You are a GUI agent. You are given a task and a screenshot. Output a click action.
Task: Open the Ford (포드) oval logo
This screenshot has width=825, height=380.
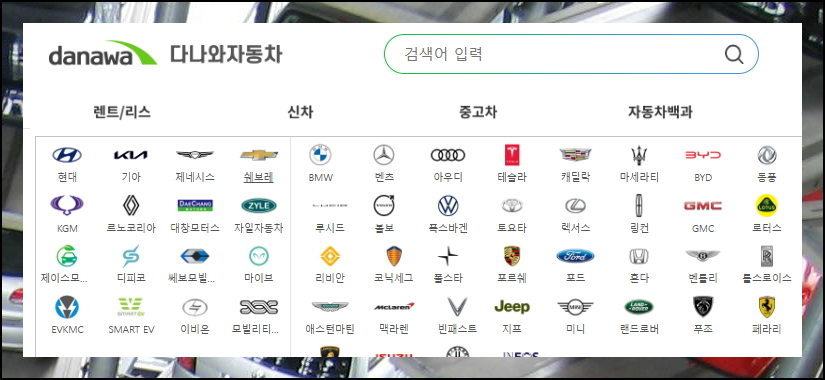click(x=576, y=256)
